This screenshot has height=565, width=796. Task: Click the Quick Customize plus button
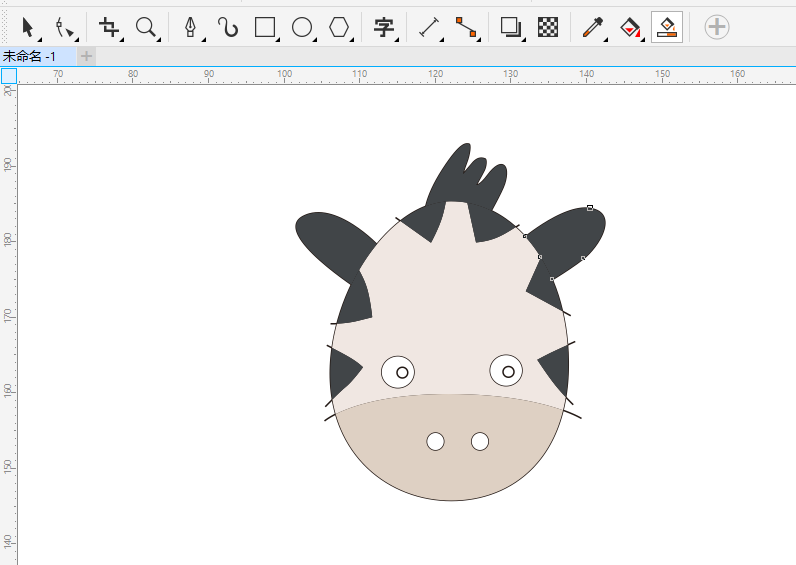716,27
